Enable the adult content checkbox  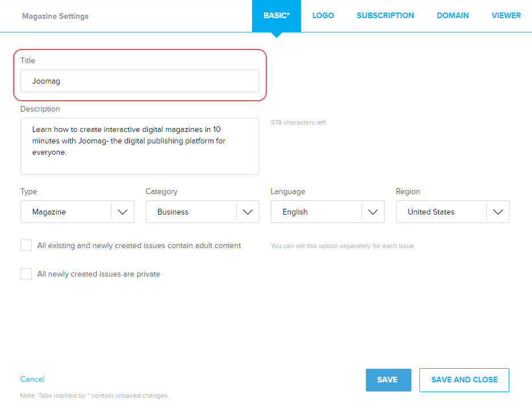(26, 245)
